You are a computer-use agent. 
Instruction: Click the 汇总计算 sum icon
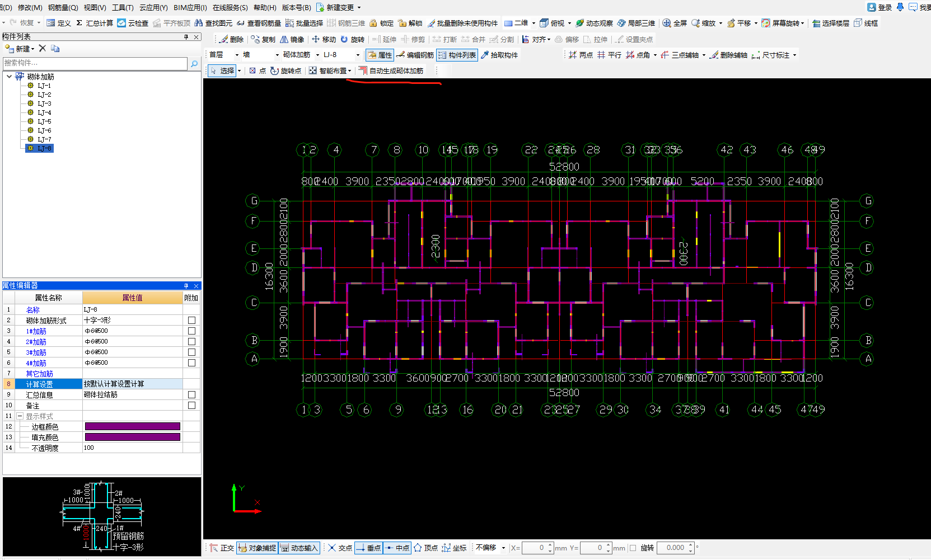tap(79, 23)
